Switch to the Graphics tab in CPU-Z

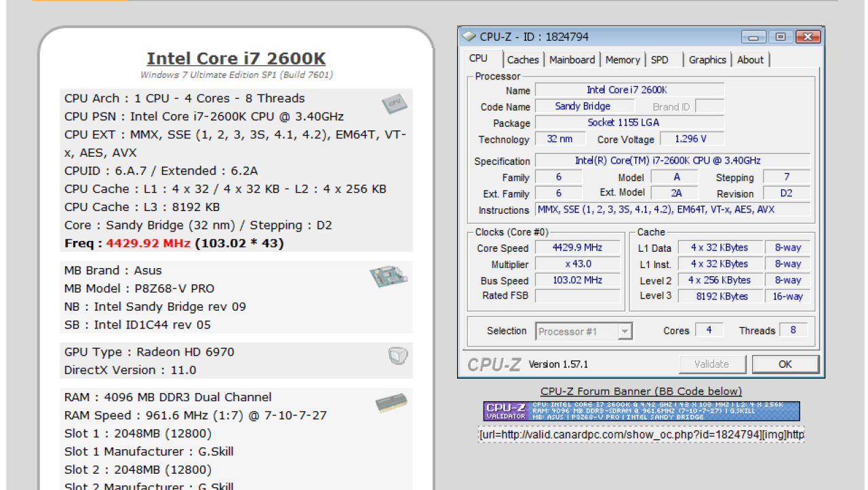click(707, 60)
